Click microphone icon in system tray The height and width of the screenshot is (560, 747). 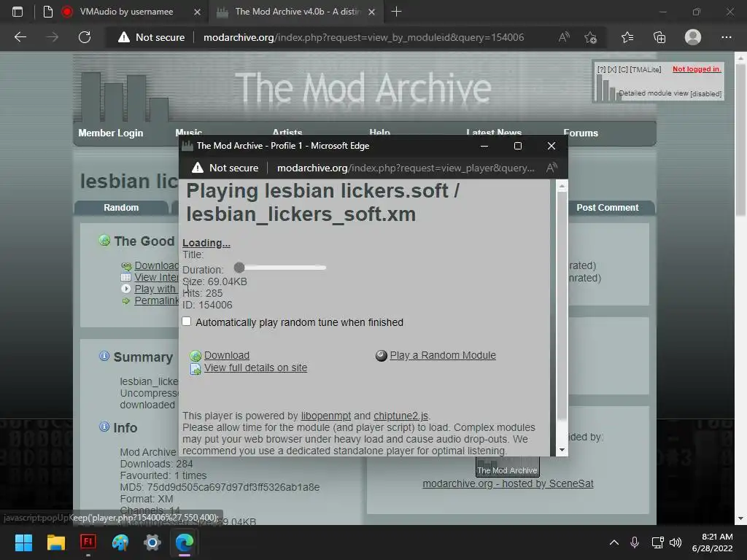(634, 542)
